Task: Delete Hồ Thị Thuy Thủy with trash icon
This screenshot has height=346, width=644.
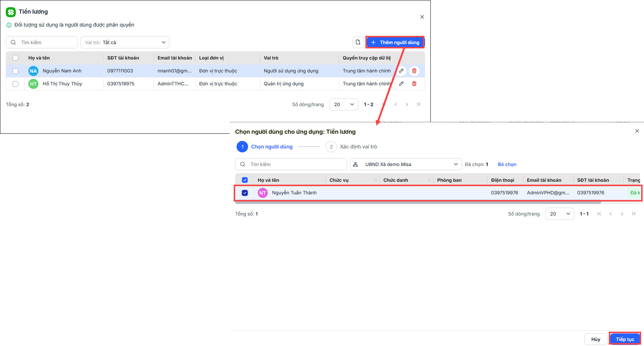Action: [x=414, y=84]
